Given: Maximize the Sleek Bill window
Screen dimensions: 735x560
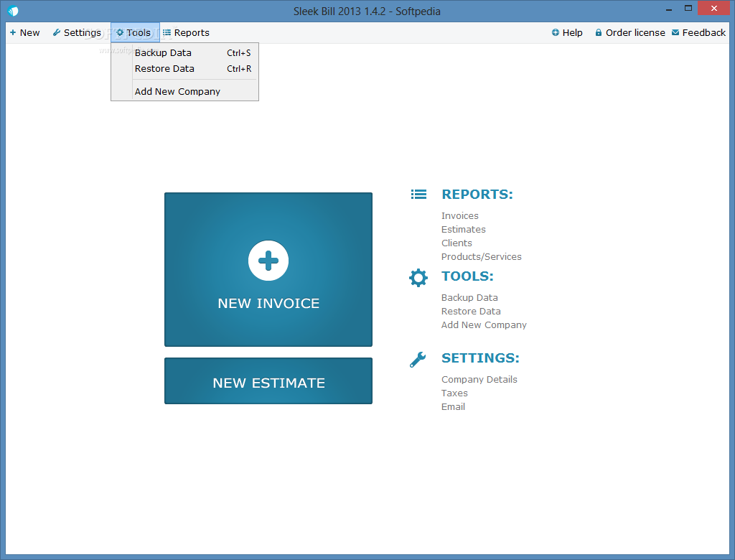Looking at the screenshot, I should tap(688, 9).
